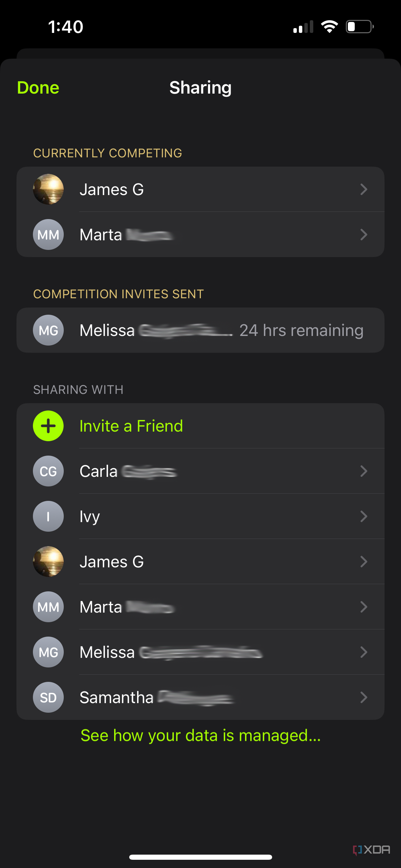Tap the Wi-Fi status icon
The height and width of the screenshot is (868, 401).
[329, 27]
